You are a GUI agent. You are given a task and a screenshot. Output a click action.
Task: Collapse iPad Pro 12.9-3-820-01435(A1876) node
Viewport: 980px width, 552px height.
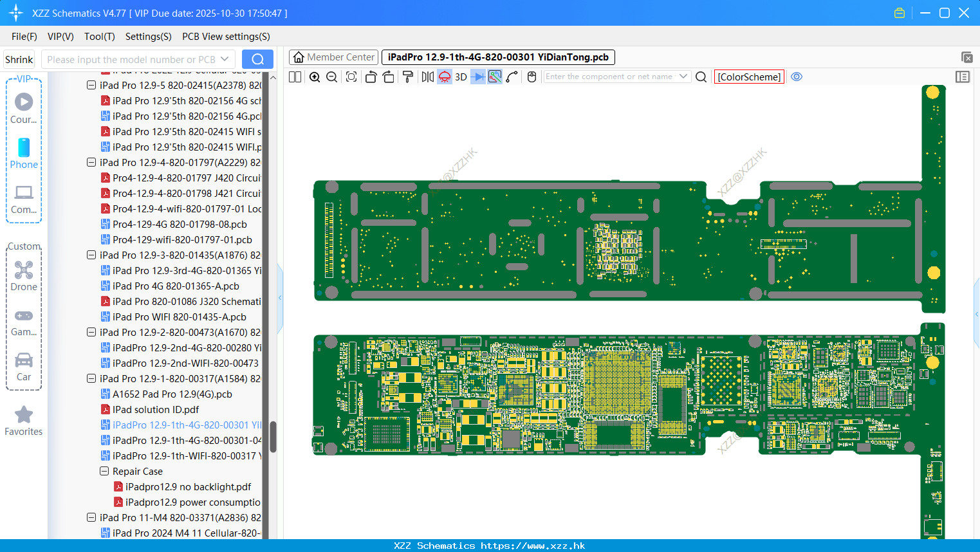coord(91,255)
